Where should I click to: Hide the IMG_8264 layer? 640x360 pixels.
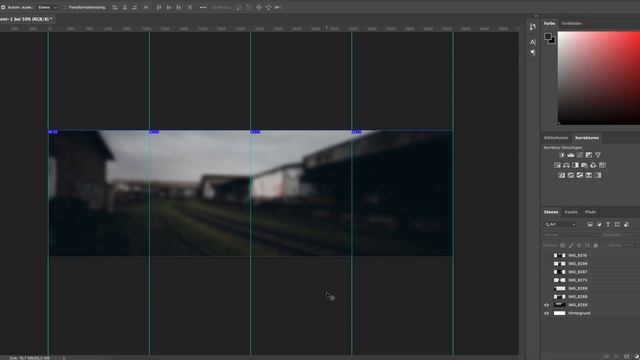(547, 305)
